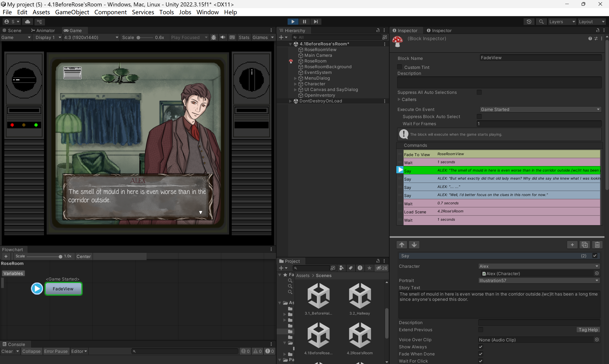This screenshot has height=364, width=609.
Task: Toggle Stats overlay in Game view
Action: click(244, 37)
